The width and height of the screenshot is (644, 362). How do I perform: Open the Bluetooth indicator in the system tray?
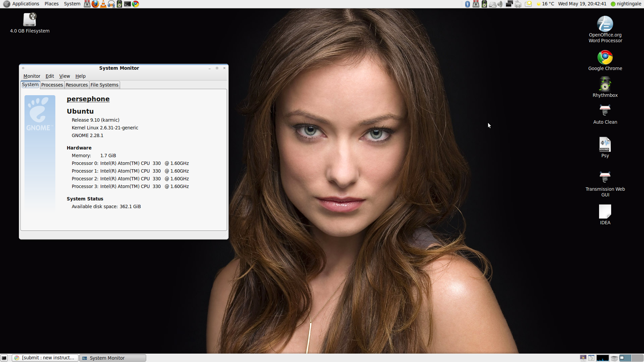[467, 4]
